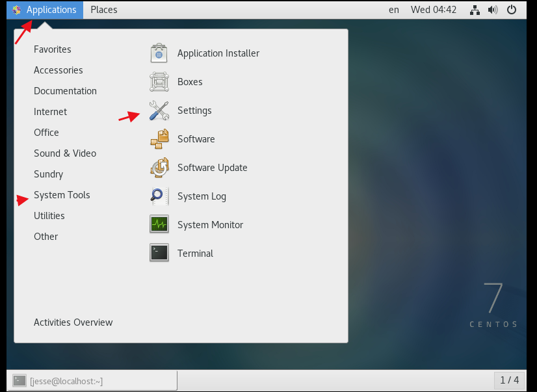This screenshot has width=537, height=392.
Task: Launch System Monitor via its graph icon
Action: (x=159, y=224)
